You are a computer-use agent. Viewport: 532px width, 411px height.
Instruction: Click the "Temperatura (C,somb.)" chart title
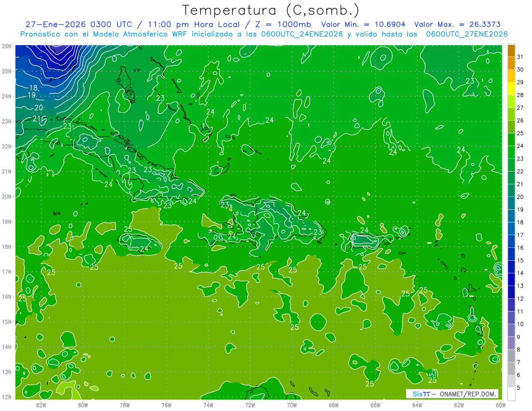click(x=271, y=10)
